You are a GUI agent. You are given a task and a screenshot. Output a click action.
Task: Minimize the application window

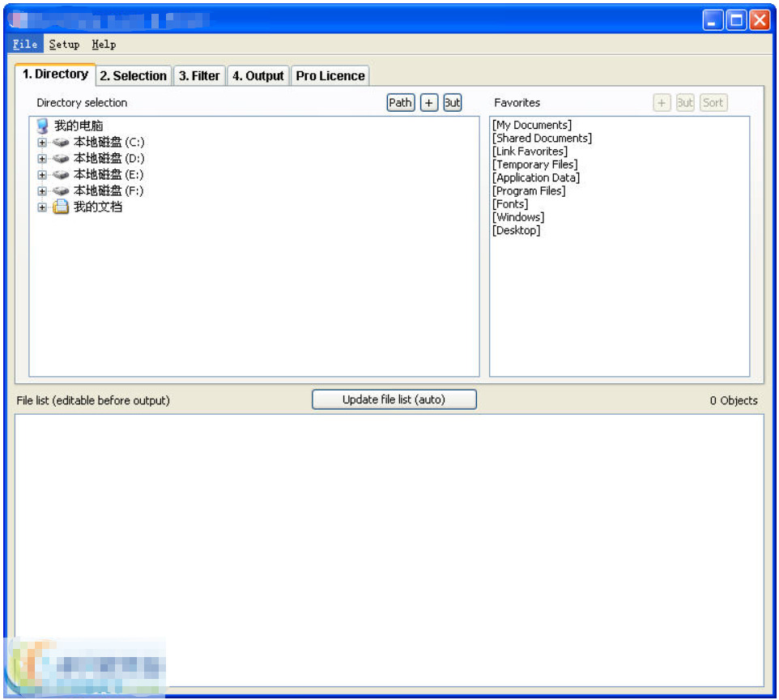(713, 20)
